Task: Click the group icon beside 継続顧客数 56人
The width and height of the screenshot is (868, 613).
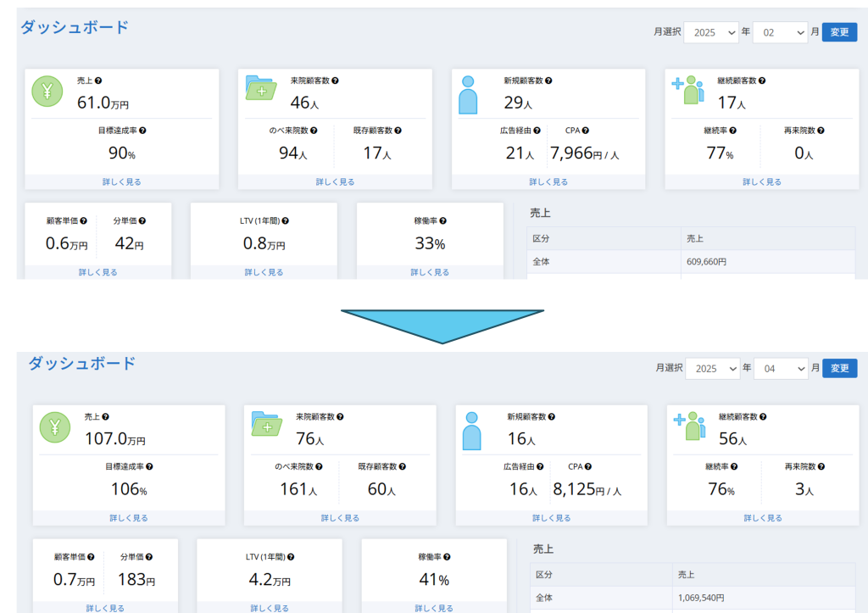Action: (x=688, y=426)
